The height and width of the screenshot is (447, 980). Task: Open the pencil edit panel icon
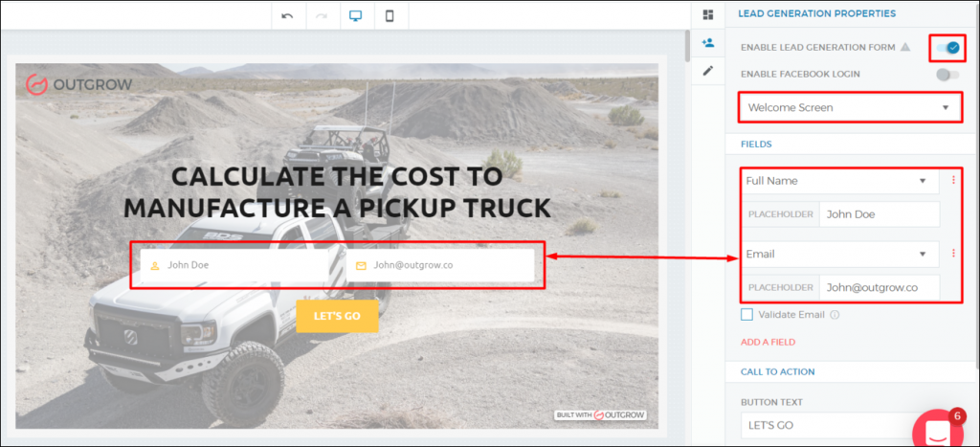click(x=708, y=71)
